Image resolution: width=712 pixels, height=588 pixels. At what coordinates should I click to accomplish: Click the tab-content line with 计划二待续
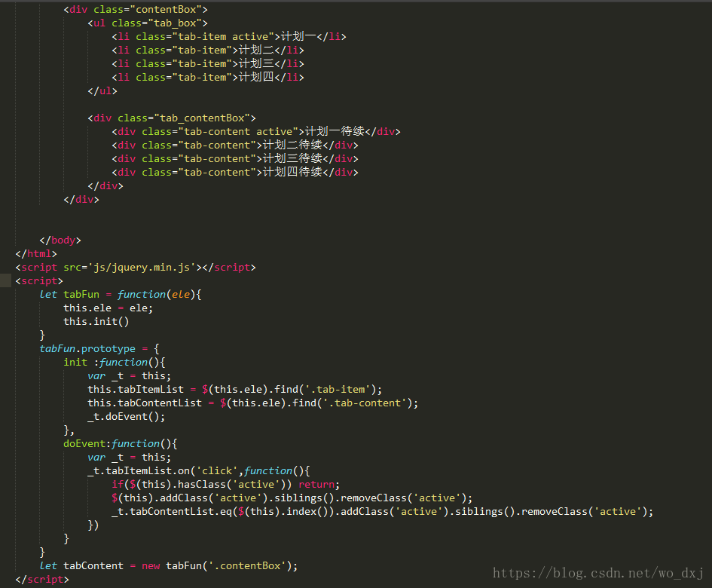point(235,145)
